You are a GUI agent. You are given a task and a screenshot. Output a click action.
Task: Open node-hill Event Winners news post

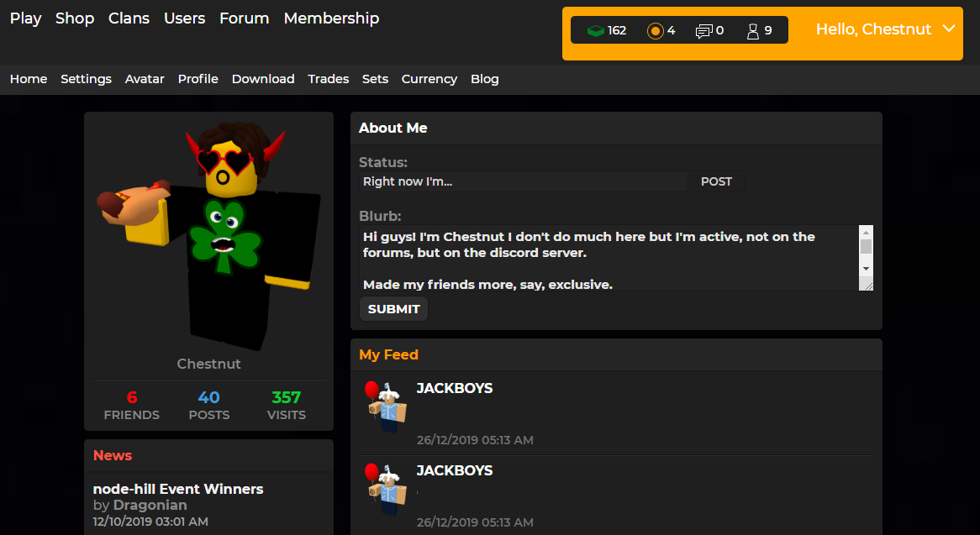[x=178, y=489]
